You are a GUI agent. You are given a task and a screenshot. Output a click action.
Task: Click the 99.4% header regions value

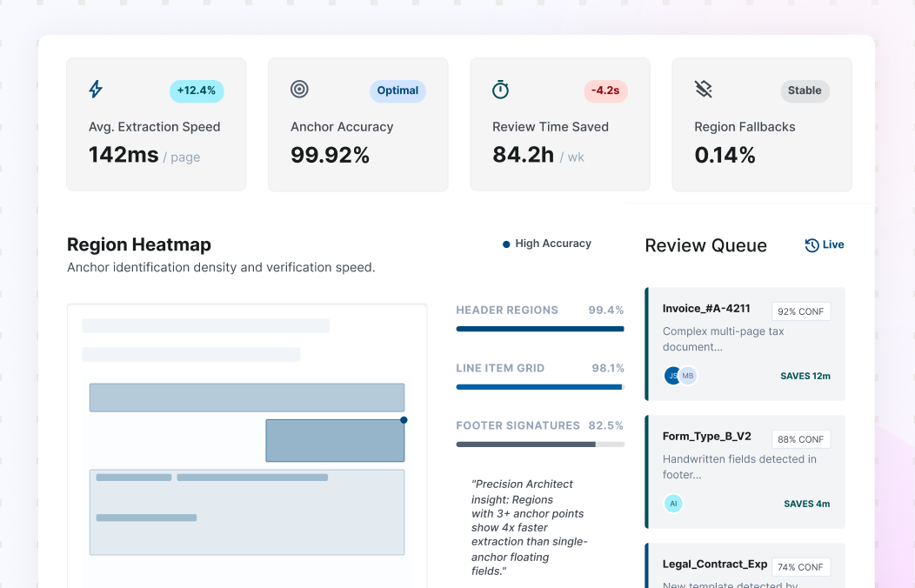[x=606, y=311]
